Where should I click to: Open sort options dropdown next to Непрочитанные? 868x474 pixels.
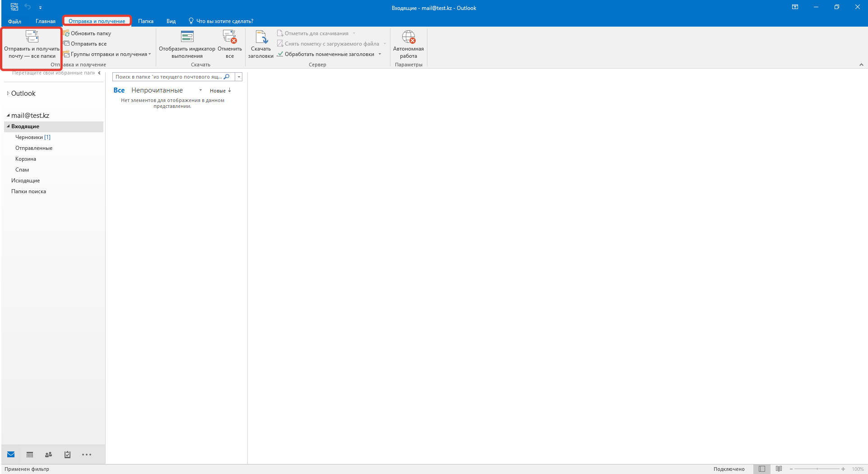(200, 90)
